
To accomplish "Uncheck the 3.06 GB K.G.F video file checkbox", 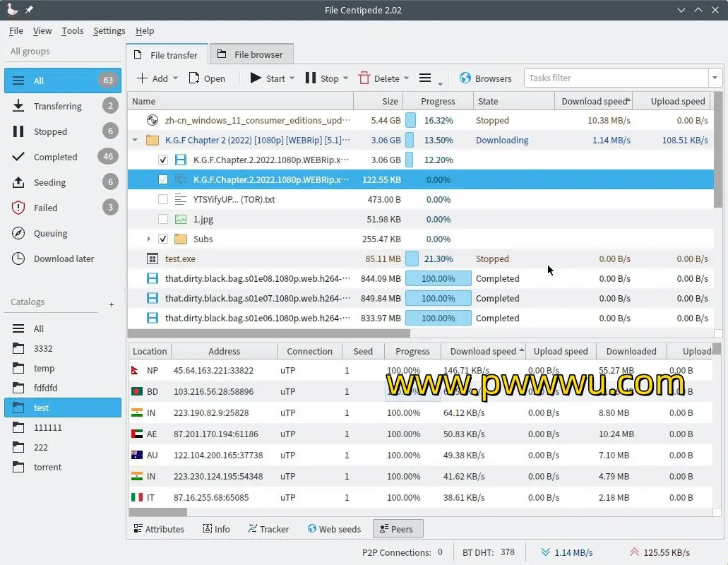I will (163, 160).
